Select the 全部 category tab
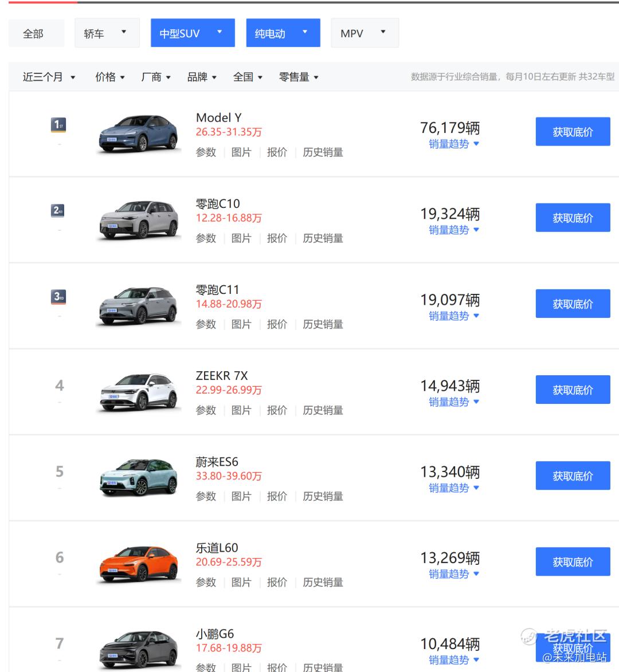Viewport: 619px width, 672px height. 37,33
